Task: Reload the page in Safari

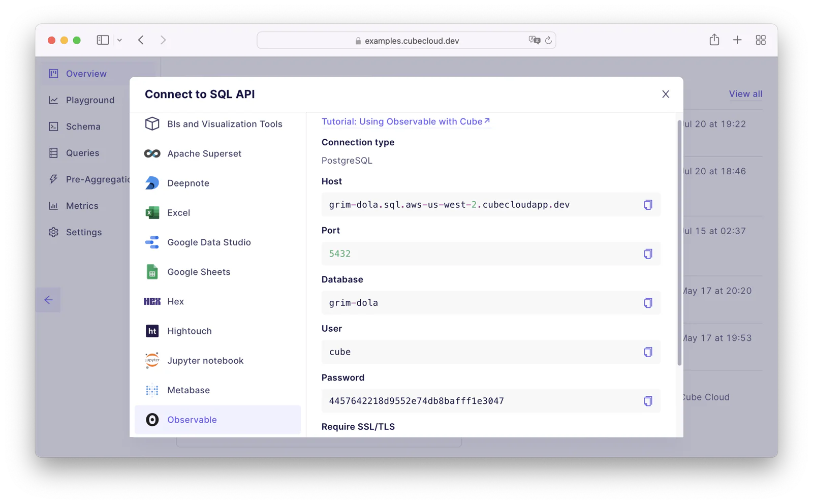Action: click(x=548, y=40)
